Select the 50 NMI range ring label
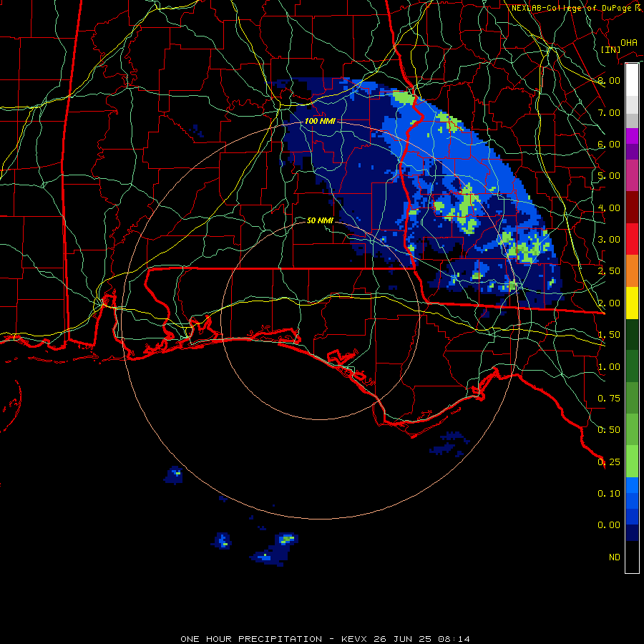This screenshot has width=644, height=644. [x=320, y=220]
